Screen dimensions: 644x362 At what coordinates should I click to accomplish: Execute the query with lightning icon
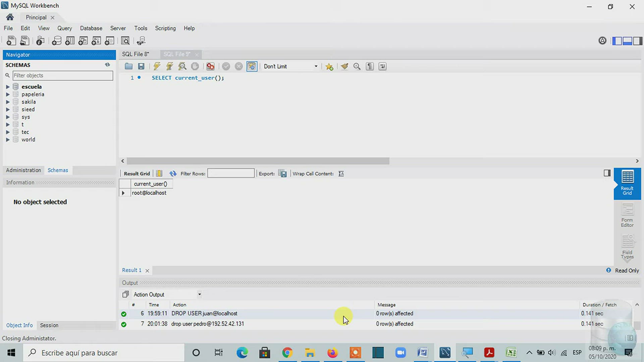pos(157,66)
